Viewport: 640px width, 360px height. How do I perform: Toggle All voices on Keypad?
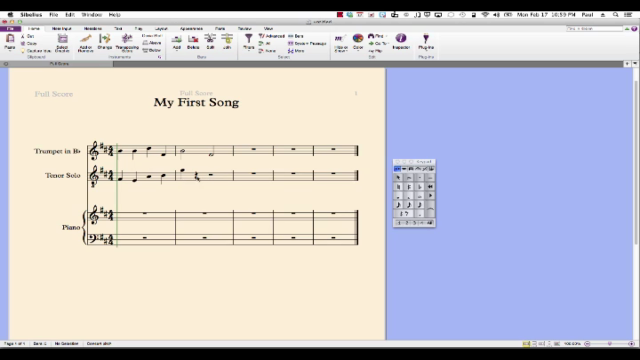429,223
